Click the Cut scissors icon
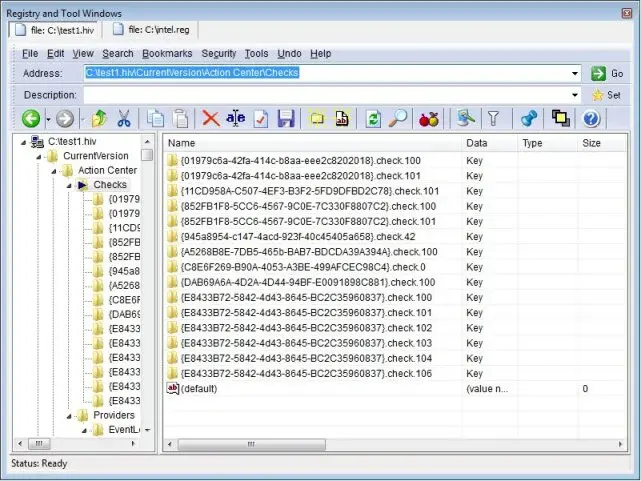Screen dimensions: 641x481 point(123,119)
